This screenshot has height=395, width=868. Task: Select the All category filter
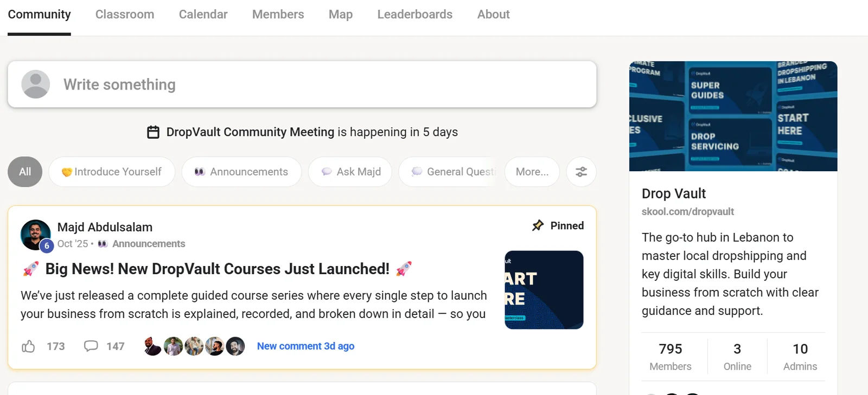(25, 172)
